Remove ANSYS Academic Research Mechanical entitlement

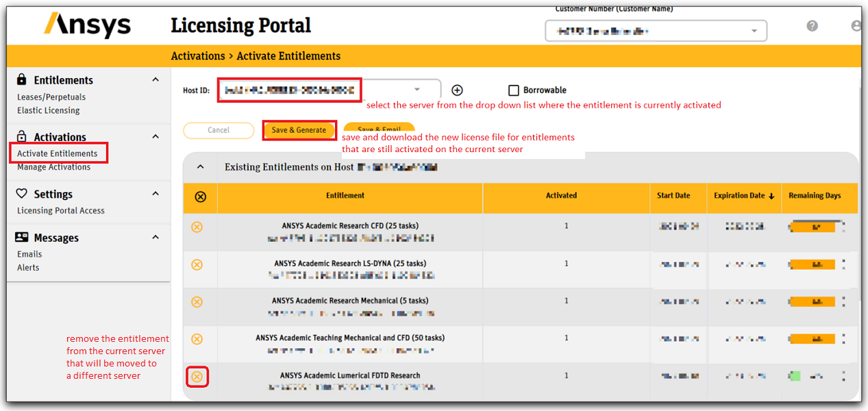tap(197, 301)
